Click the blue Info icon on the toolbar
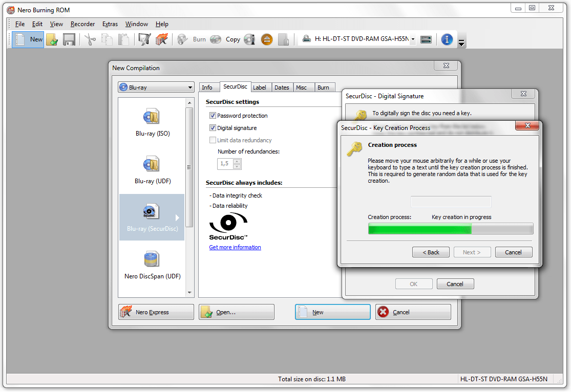Screen dimensions: 571x392 [x=447, y=39]
